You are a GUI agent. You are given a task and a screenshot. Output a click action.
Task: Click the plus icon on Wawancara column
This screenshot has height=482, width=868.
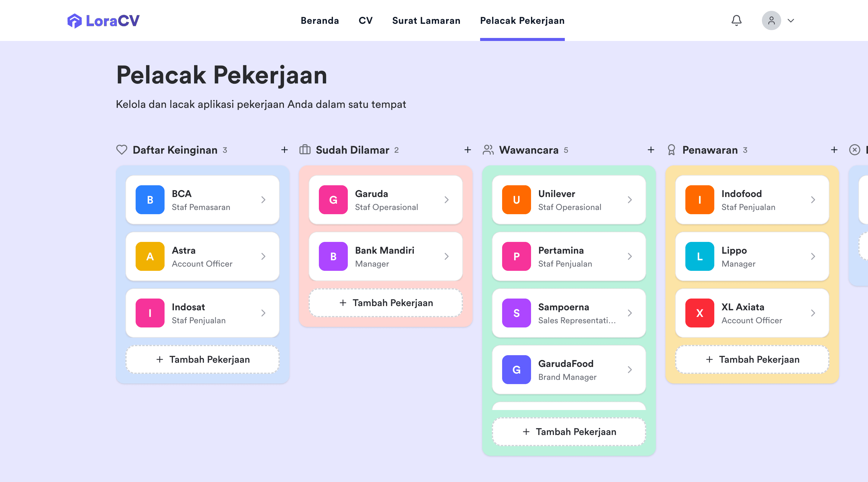coord(651,150)
